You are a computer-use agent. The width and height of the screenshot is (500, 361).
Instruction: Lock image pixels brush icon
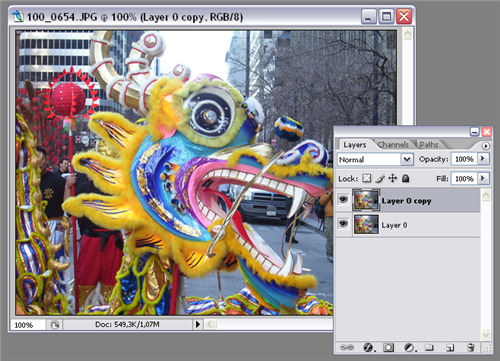pos(380,178)
